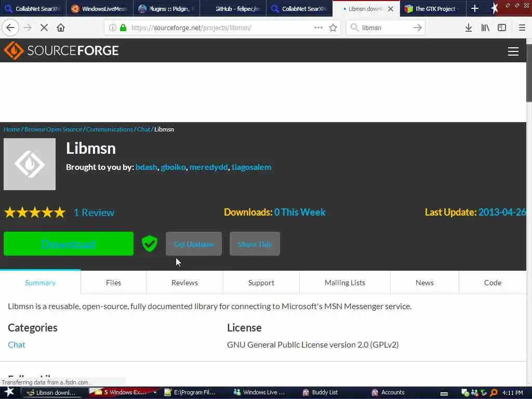Click the vertical page scrollbar thumb

529,73
